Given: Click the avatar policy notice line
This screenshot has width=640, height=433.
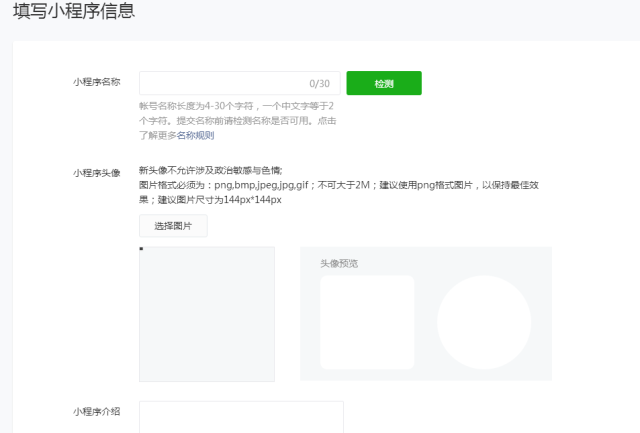Looking at the screenshot, I should coord(211,170).
